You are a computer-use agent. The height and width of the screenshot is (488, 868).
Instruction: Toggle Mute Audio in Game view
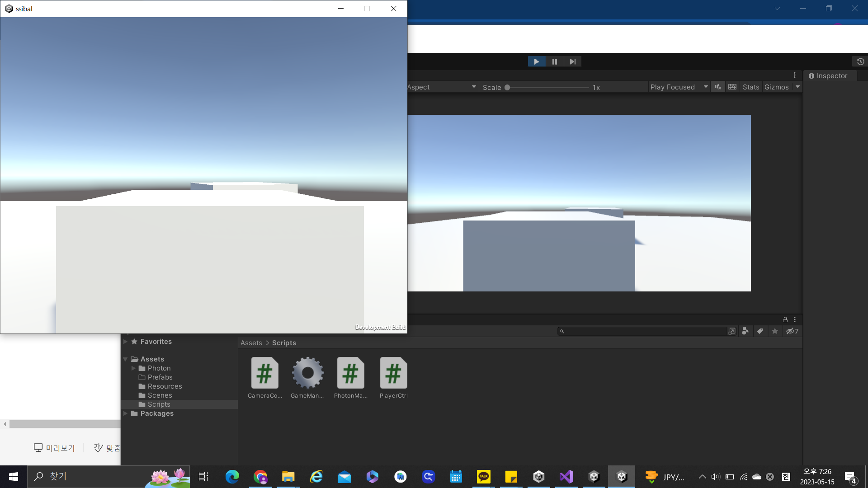[718, 87]
